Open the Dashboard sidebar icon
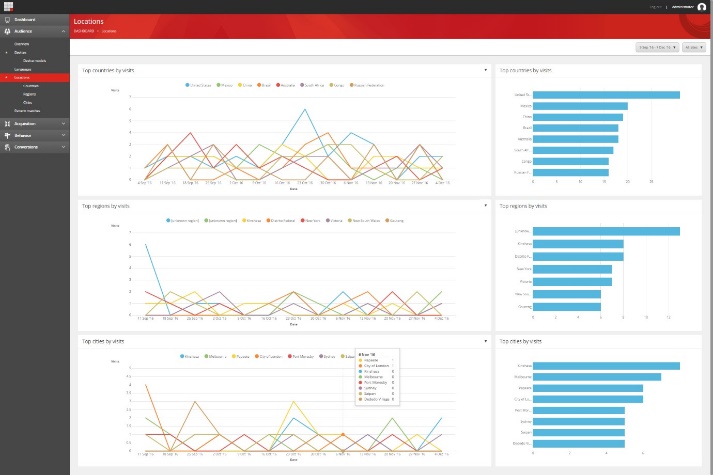713x475 pixels. tap(7, 20)
